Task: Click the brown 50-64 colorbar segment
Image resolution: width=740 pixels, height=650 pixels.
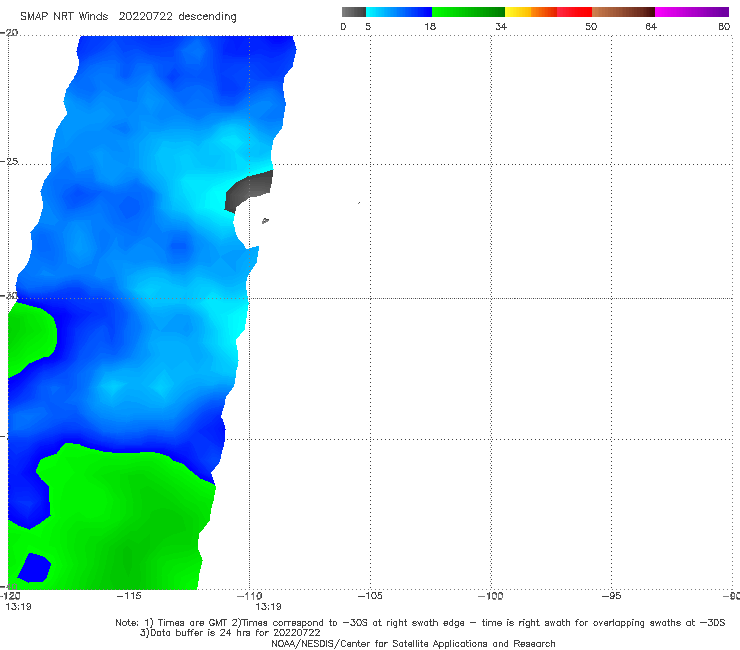Action: click(x=623, y=12)
